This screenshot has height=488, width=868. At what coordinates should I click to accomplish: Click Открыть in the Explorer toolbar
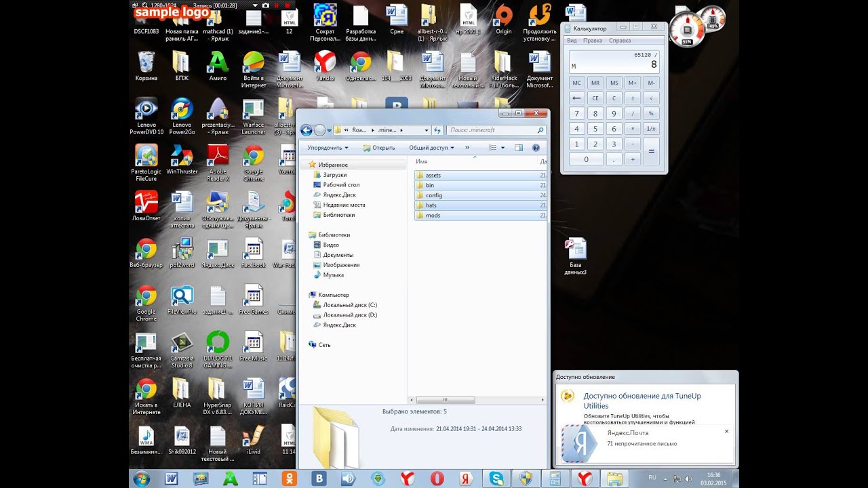pos(378,148)
